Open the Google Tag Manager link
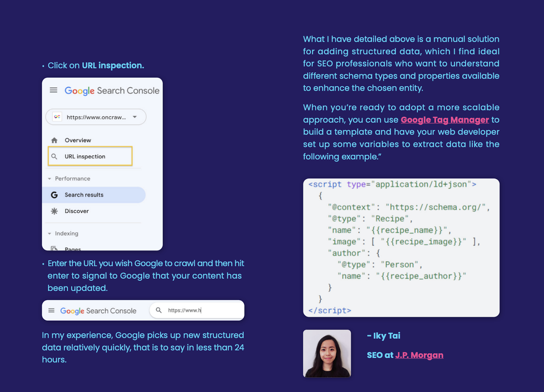 pos(445,120)
